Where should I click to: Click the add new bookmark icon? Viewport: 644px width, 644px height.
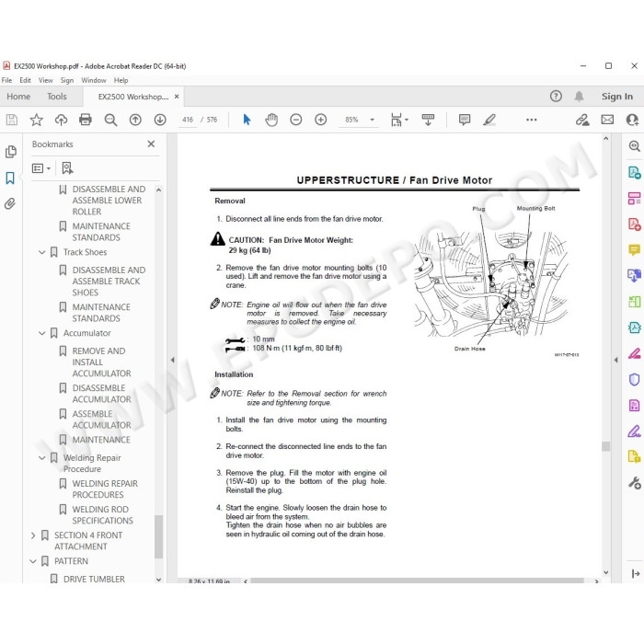(67, 168)
